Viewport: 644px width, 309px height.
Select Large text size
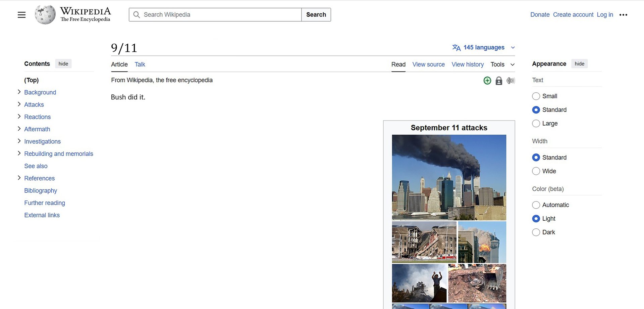pyautogui.click(x=536, y=124)
